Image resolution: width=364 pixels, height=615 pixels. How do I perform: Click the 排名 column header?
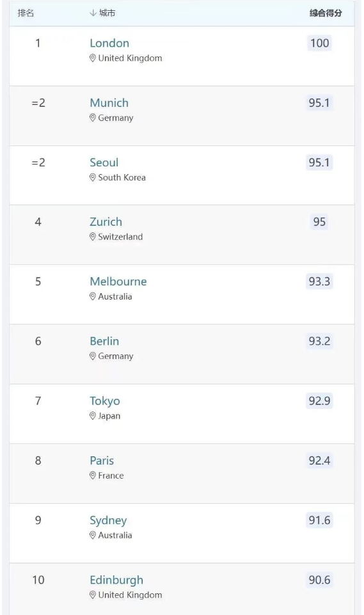[x=26, y=13]
